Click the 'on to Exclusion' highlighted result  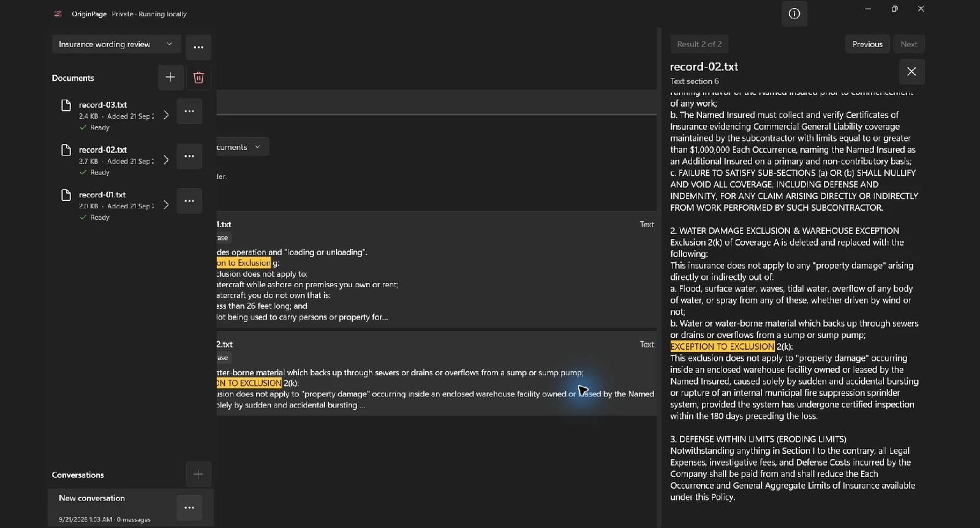point(243,263)
